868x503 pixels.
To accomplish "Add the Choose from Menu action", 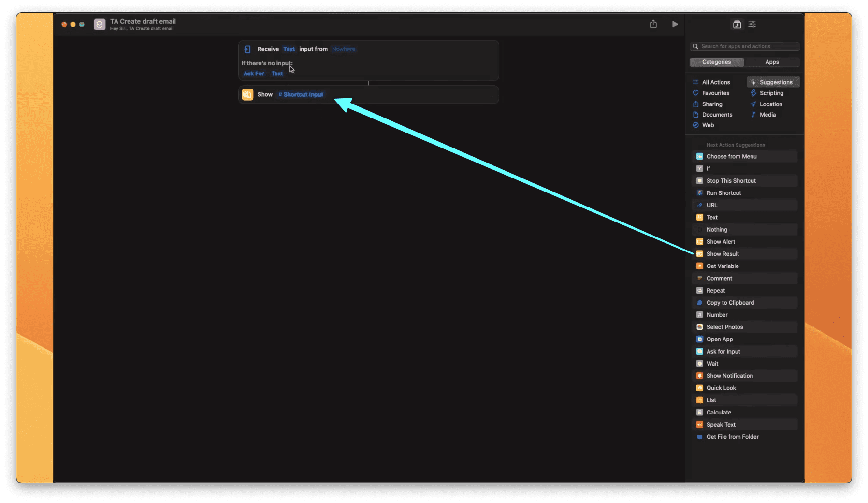I will point(731,157).
